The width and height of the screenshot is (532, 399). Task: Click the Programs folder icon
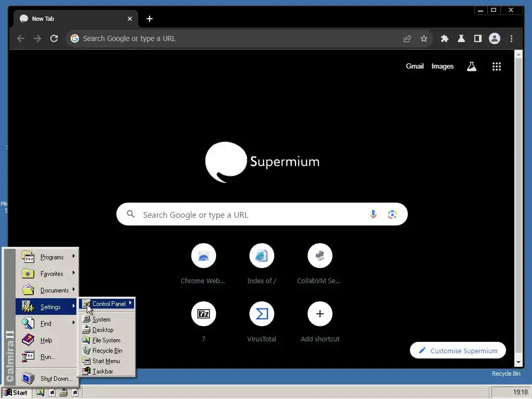pyautogui.click(x=28, y=257)
